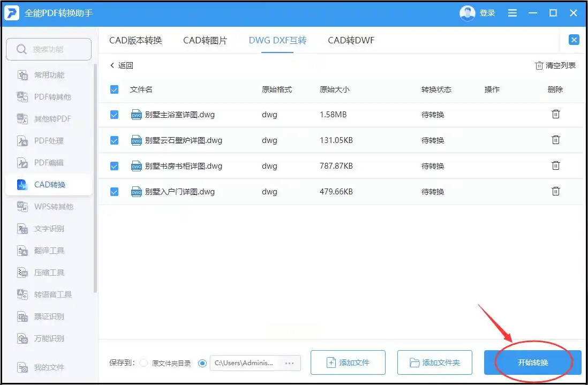The height and width of the screenshot is (385, 588).
Task: Open 我的文件 in the sidebar
Action: (x=49, y=367)
